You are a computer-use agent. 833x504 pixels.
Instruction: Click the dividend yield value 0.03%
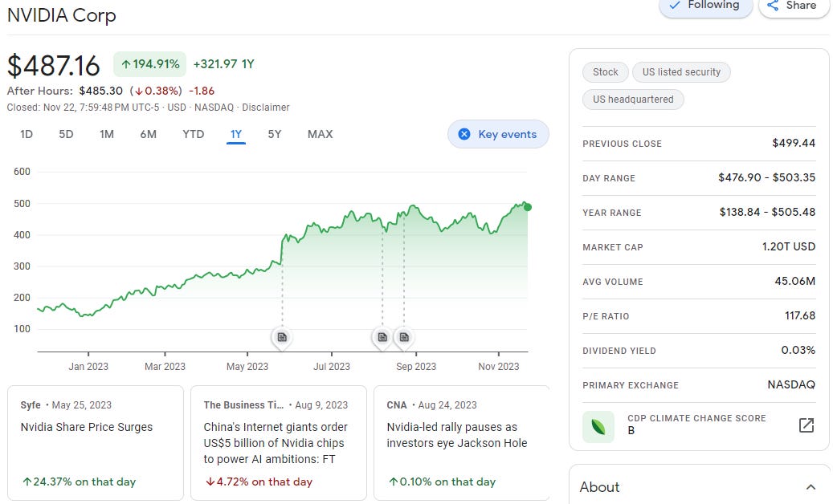[798, 350]
